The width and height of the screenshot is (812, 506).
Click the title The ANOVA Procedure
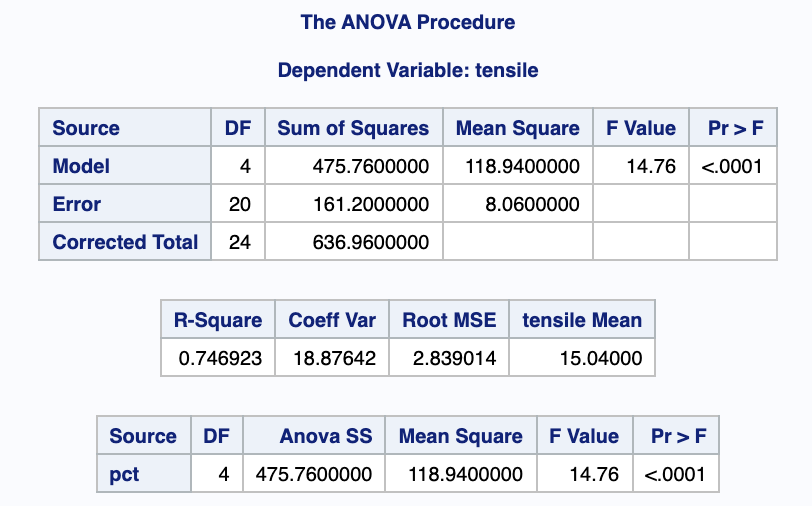(408, 22)
